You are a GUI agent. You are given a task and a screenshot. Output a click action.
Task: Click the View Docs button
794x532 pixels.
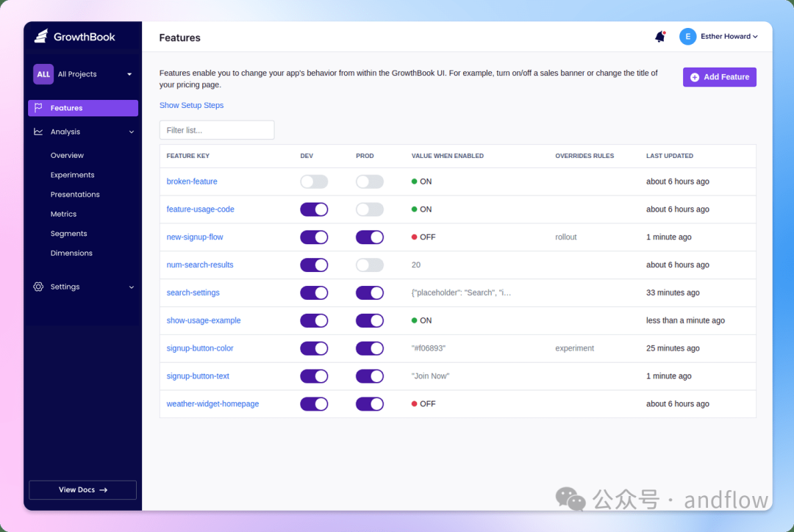(x=82, y=490)
